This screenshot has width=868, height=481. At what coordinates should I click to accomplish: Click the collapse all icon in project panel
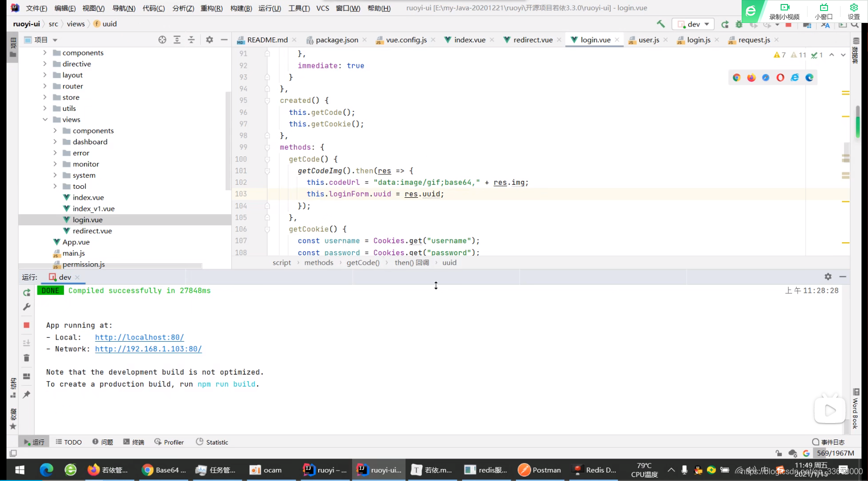coord(191,39)
